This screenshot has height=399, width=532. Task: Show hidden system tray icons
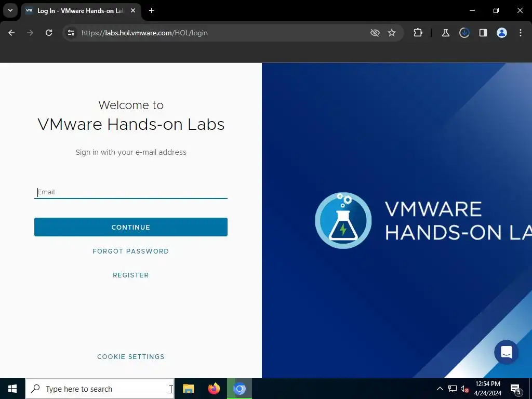440,389
